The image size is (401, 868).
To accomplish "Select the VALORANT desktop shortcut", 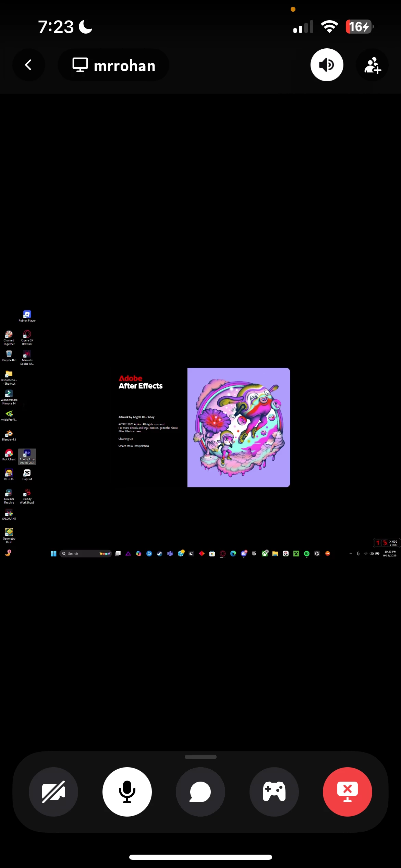I will pyautogui.click(x=9, y=515).
